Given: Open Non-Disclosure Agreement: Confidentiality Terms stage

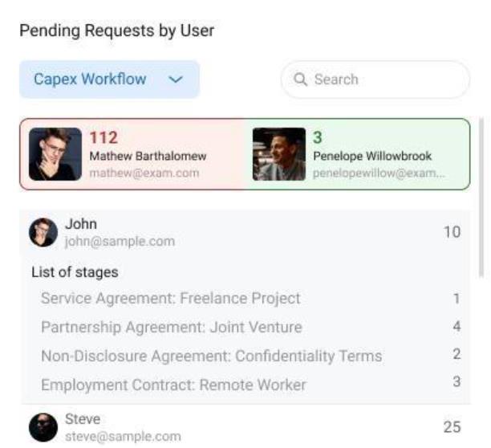Looking at the screenshot, I should point(212,356).
